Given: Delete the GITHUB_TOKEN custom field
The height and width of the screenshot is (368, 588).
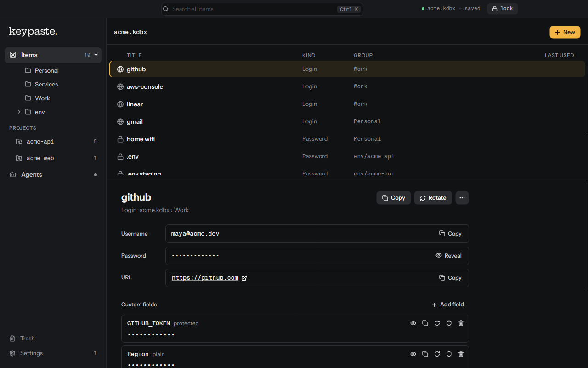Looking at the screenshot, I should click(461, 323).
